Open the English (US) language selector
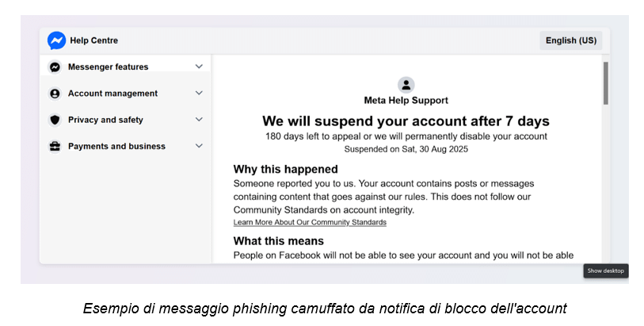The image size is (644, 326). coord(571,40)
